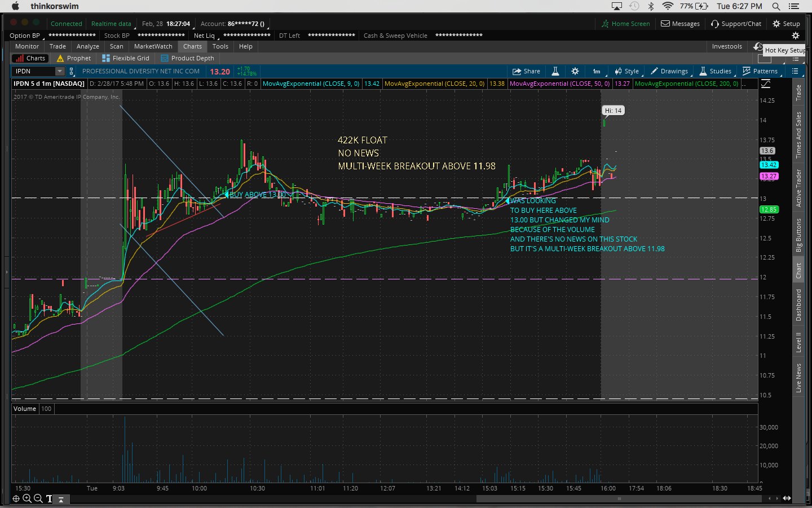Expand the Style dropdown menu
The width and height of the screenshot is (812, 508).
(627, 71)
